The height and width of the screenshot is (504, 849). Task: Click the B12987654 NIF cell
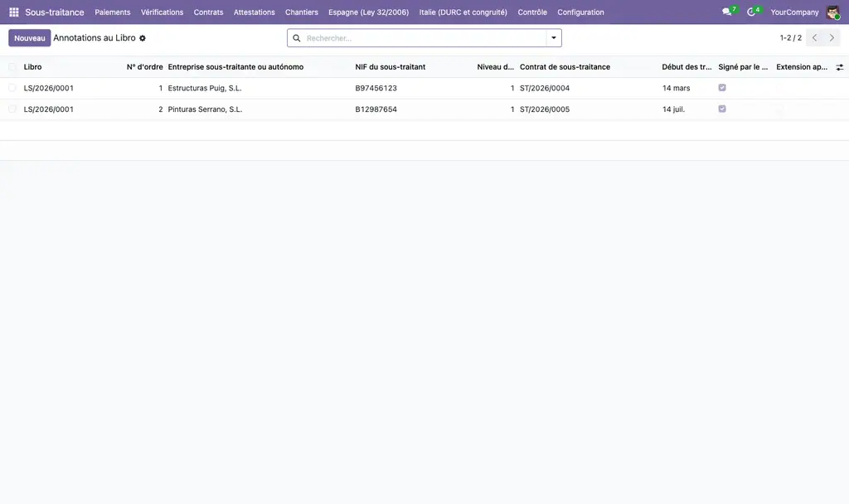coord(376,109)
